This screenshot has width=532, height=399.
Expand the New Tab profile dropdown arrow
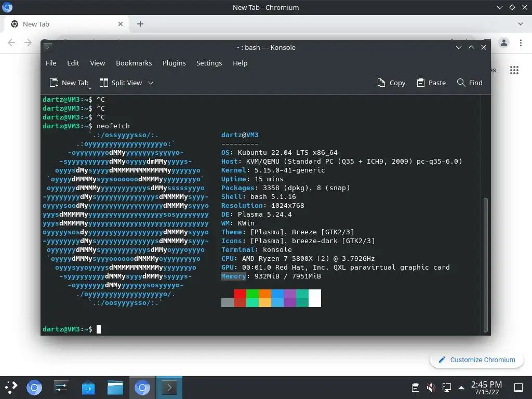[90, 88]
